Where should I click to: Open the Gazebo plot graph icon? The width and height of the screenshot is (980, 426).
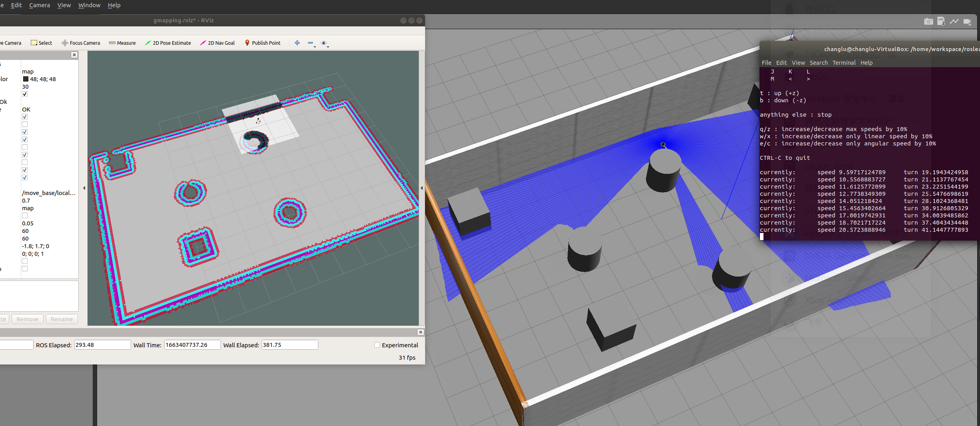954,22
